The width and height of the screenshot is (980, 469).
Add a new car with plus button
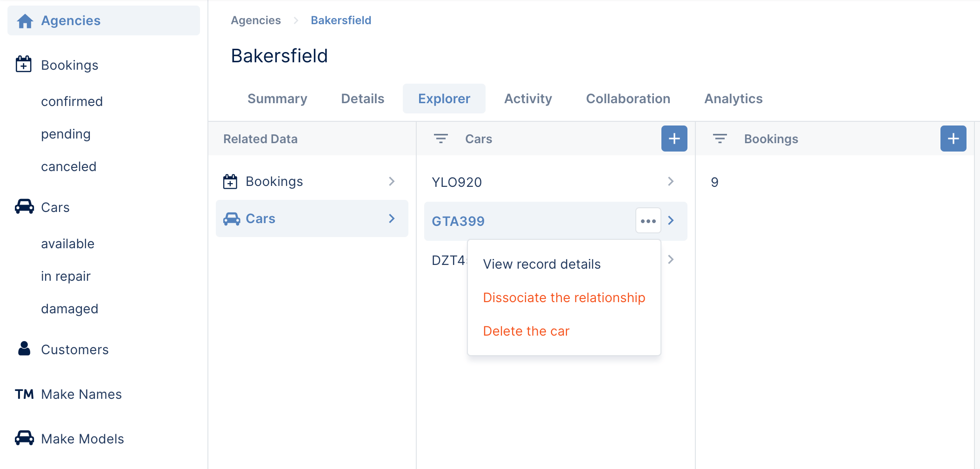point(674,139)
